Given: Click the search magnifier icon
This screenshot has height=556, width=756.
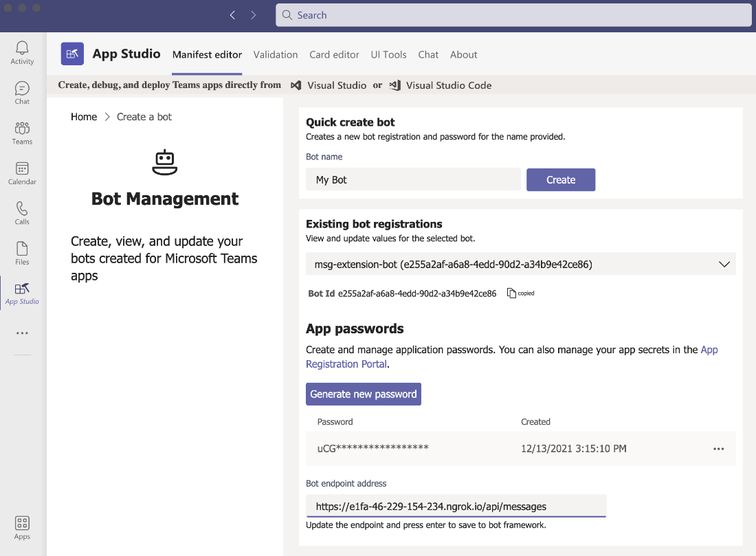Looking at the screenshot, I should click(287, 15).
